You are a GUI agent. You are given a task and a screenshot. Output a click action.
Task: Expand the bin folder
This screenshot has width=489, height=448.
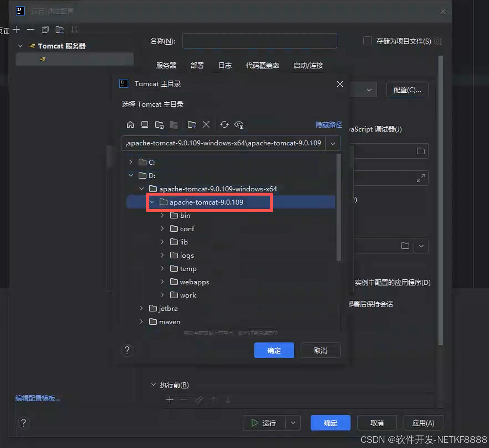click(x=162, y=215)
